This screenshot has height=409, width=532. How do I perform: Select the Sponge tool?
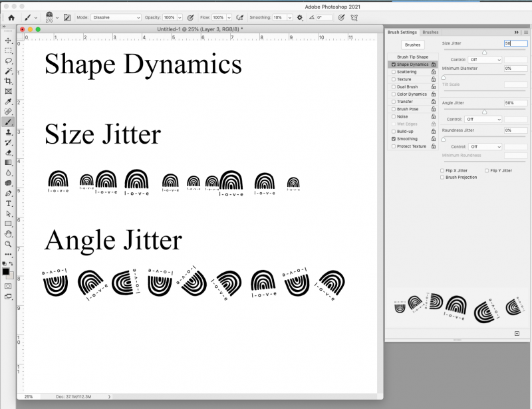tap(8, 183)
